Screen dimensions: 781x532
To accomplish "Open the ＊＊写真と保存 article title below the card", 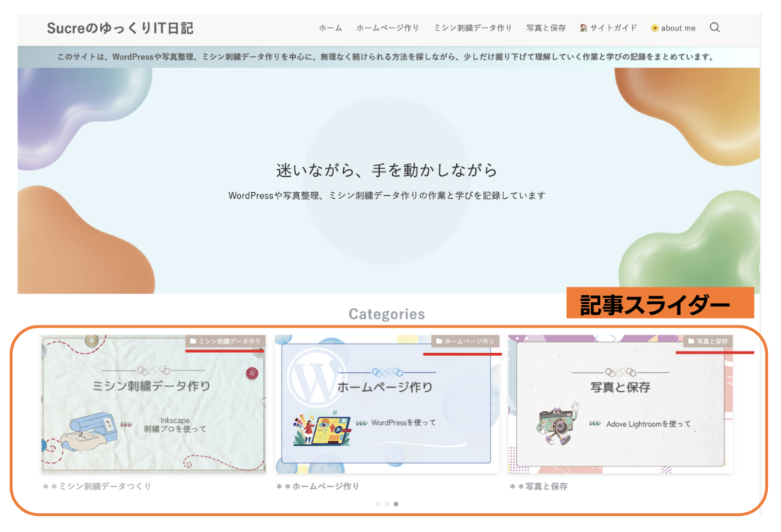I will (538, 486).
